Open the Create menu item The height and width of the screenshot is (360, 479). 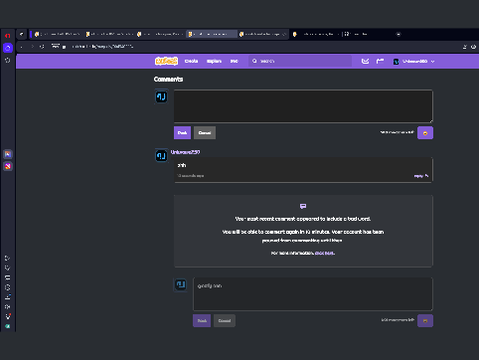click(x=191, y=61)
